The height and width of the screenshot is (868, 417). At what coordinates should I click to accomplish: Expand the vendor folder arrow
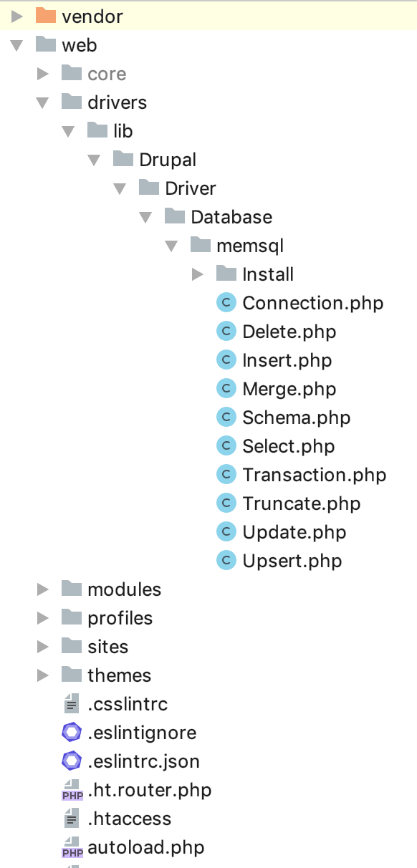[x=17, y=16]
